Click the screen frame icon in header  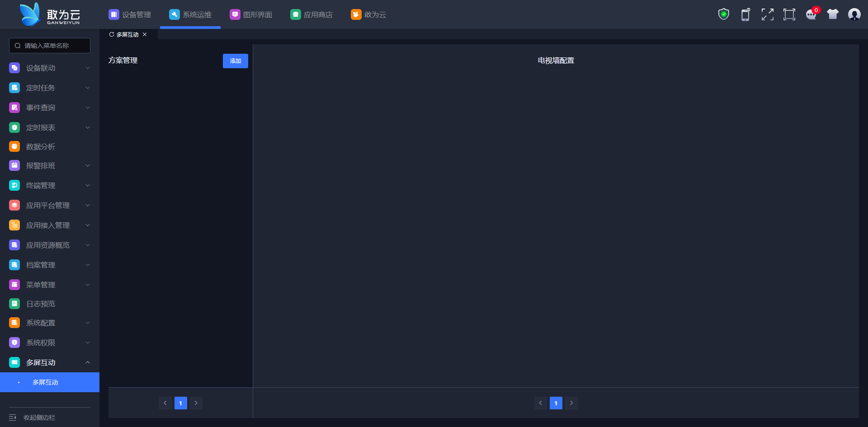coord(789,14)
